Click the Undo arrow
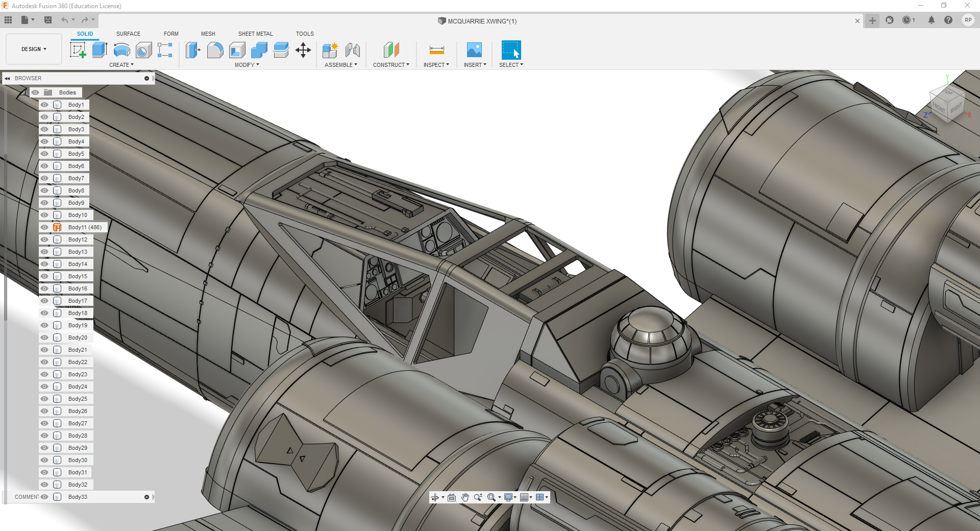 point(64,20)
